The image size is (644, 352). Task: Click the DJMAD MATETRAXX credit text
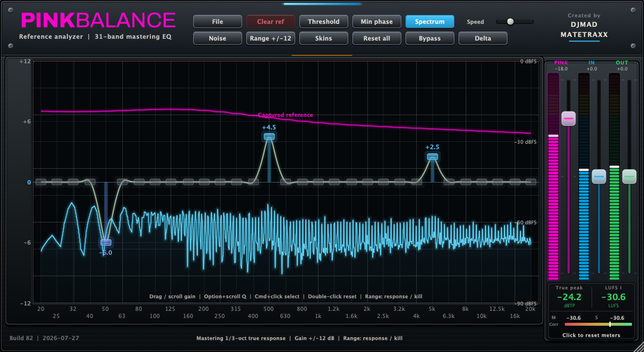(x=584, y=30)
